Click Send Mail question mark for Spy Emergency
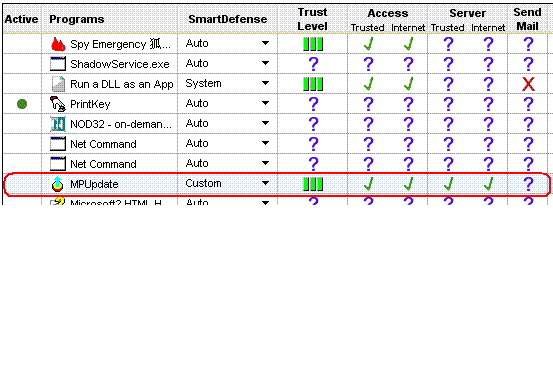 point(528,44)
